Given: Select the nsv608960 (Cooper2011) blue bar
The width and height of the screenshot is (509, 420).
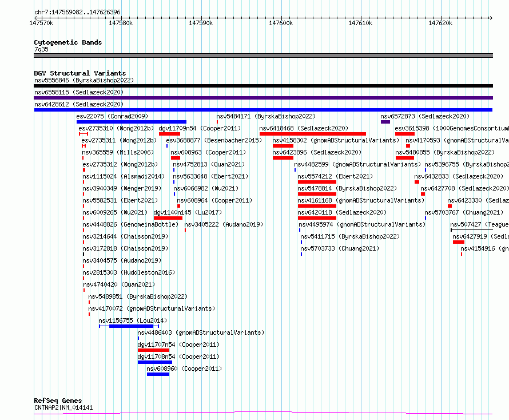Looking at the screenshot, I should pyautogui.click(x=158, y=374).
